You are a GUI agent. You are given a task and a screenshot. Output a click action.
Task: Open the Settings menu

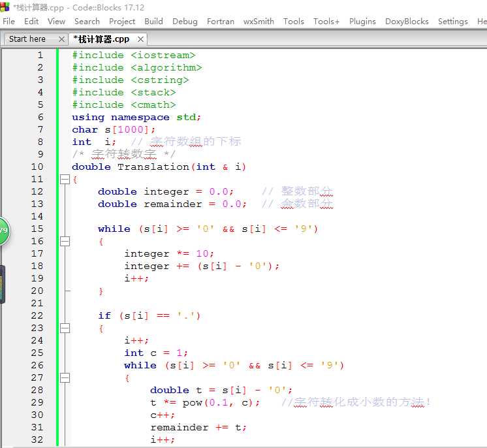click(x=453, y=22)
